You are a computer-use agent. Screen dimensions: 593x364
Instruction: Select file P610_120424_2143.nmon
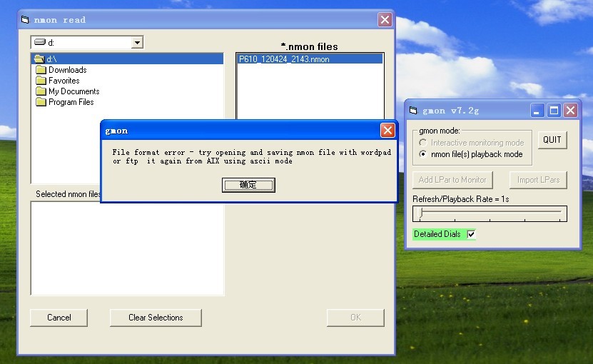pos(310,59)
